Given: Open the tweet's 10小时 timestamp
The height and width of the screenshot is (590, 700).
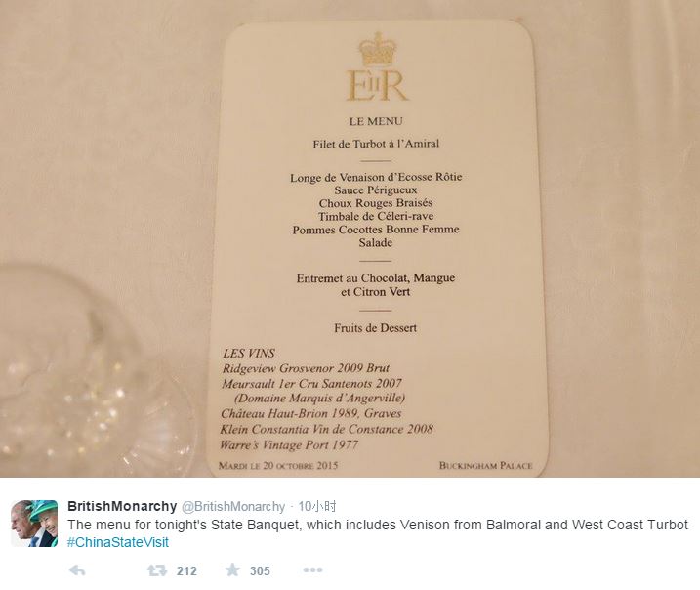Looking at the screenshot, I should click(317, 506).
